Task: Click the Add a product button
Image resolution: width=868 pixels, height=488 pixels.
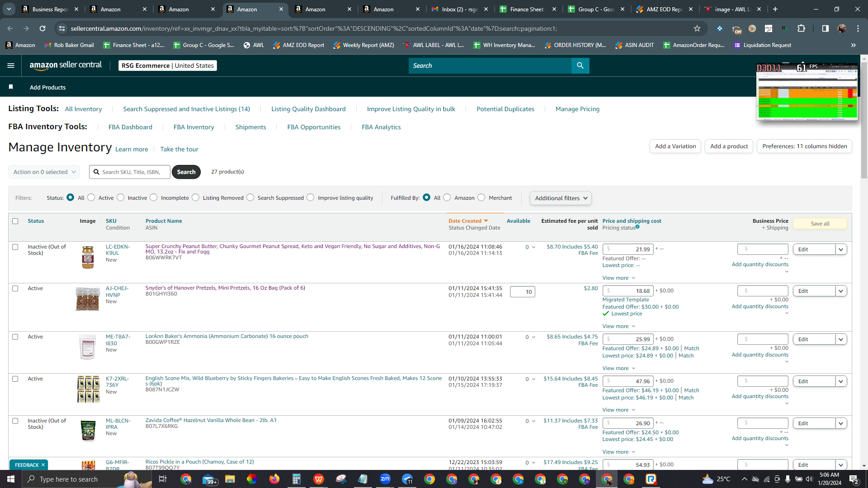Action: [729, 146]
